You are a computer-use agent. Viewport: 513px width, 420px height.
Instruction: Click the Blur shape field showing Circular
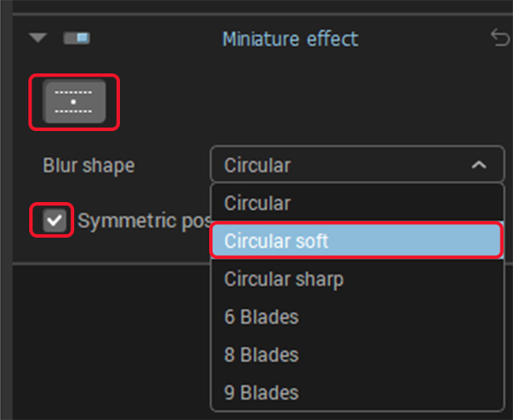339,165
